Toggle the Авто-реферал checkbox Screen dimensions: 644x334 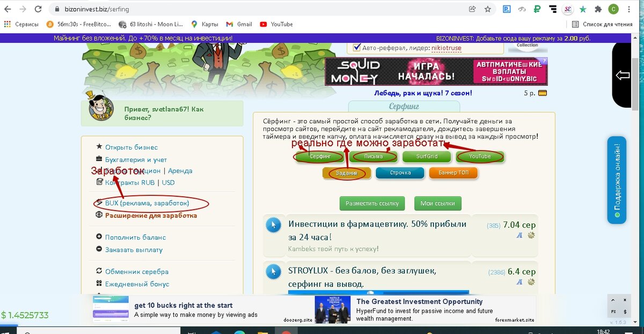[357, 48]
